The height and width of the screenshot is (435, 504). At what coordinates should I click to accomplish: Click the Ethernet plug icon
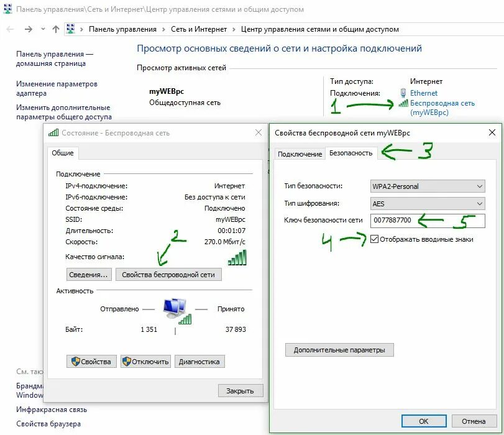click(x=403, y=93)
